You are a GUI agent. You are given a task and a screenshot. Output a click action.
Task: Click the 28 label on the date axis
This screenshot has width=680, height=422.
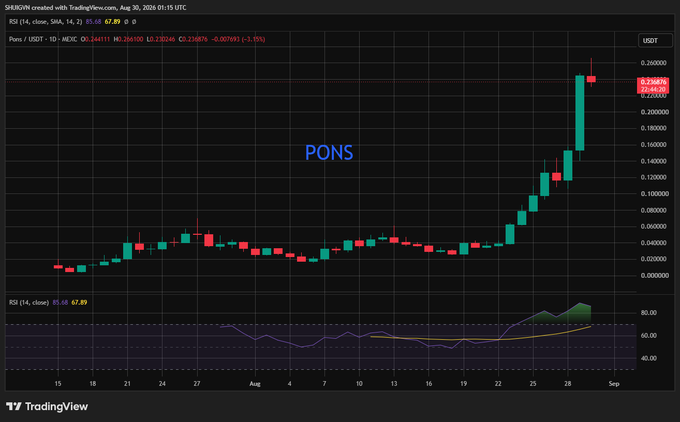click(x=568, y=384)
